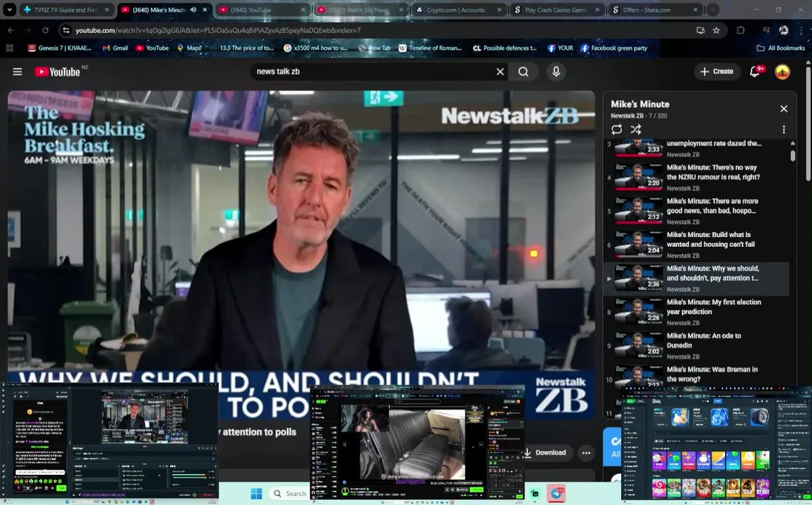
Task: Open the Windows Start button
Action: tap(256, 493)
